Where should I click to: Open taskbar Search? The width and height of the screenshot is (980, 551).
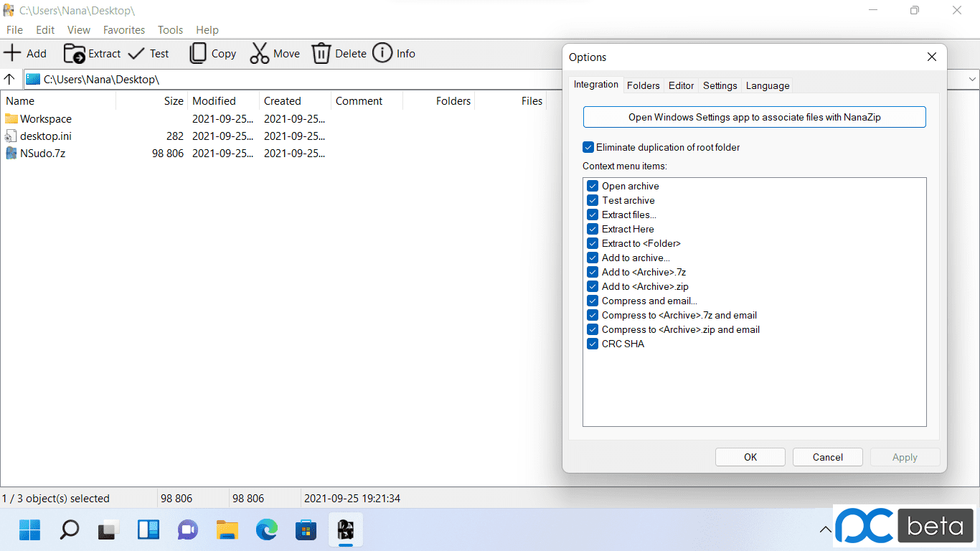point(69,530)
